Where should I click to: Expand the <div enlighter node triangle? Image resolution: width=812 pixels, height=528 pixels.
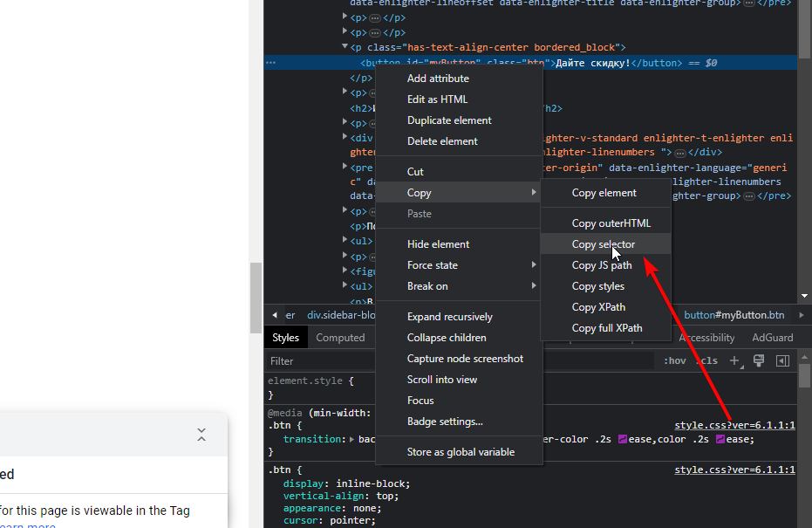click(345, 137)
